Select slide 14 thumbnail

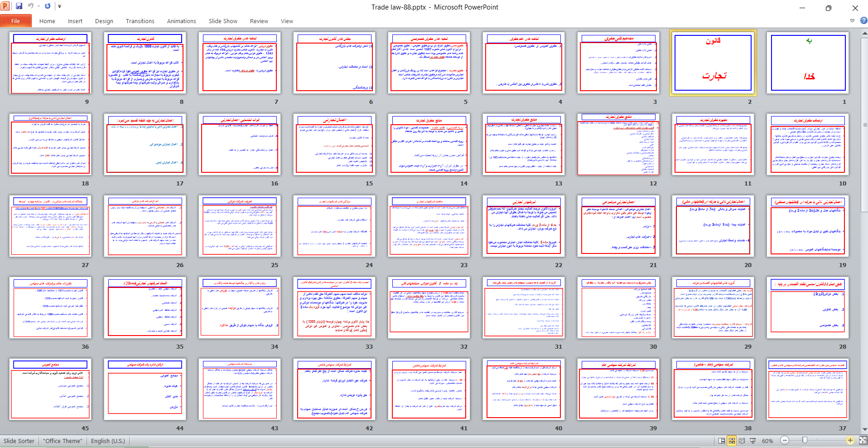click(x=429, y=145)
